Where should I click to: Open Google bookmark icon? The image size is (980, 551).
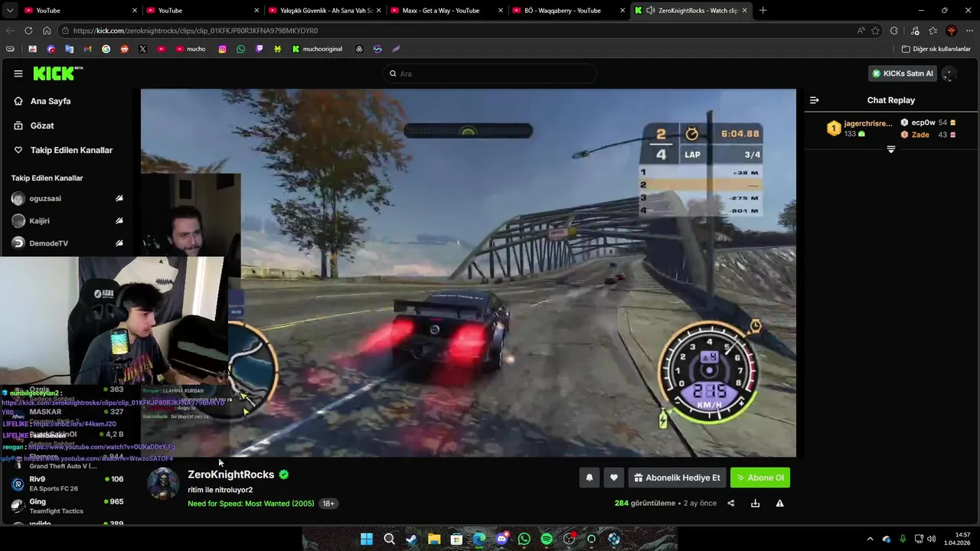point(106,49)
